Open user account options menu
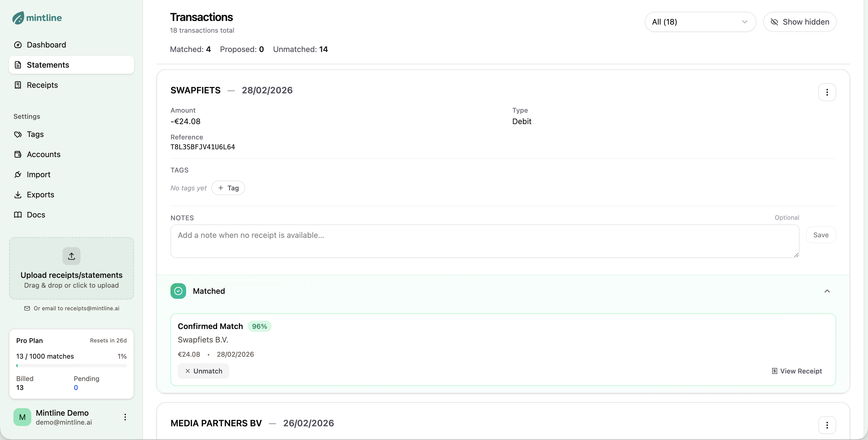The image size is (868, 440). click(125, 417)
